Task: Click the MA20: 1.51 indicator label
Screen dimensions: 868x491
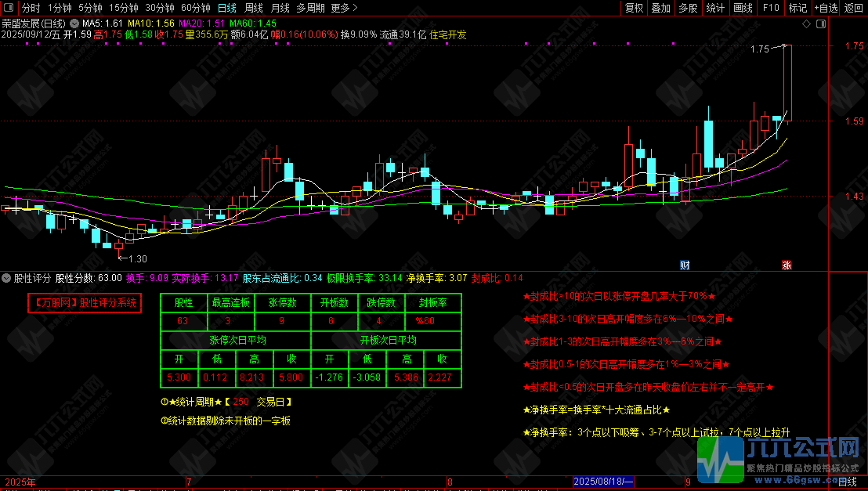Action: (201, 23)
